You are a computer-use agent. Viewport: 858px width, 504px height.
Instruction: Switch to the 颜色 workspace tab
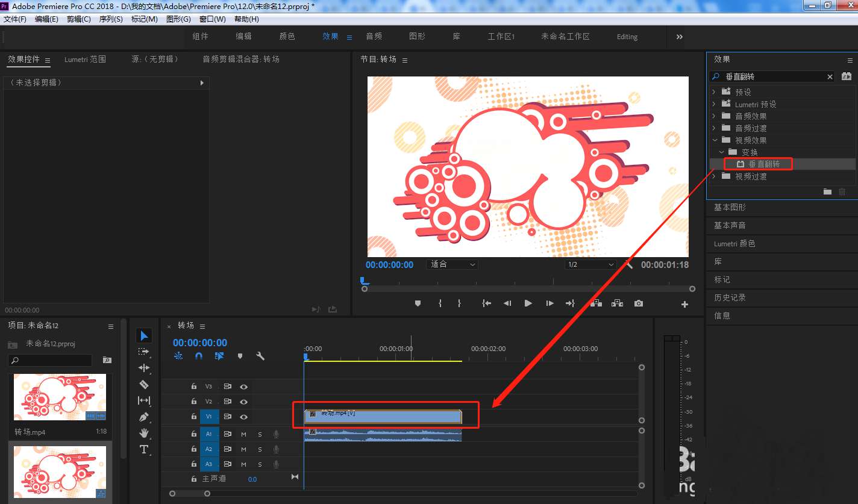pos(287,37)
